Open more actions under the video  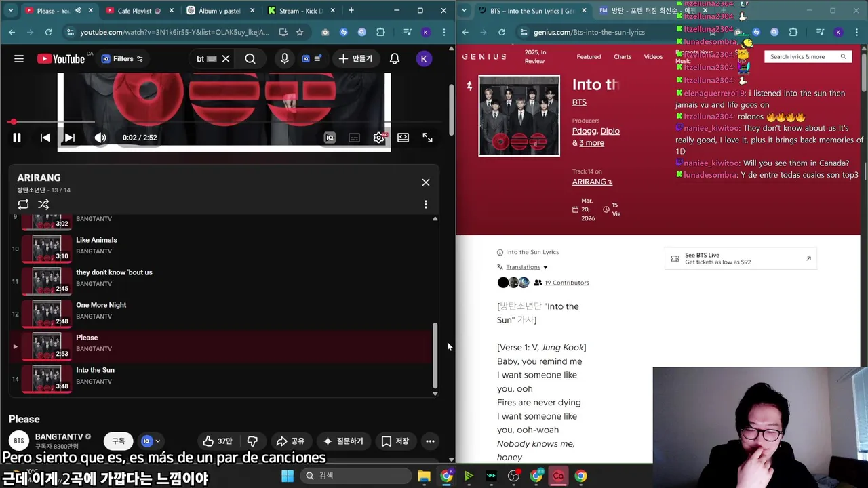(x=430, y=441)
